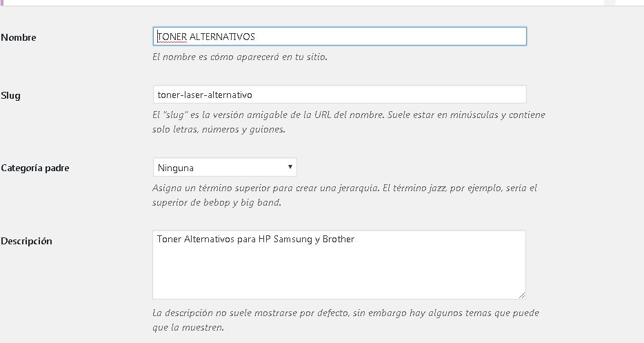Click the Categoría padre label

click(35, 168)
